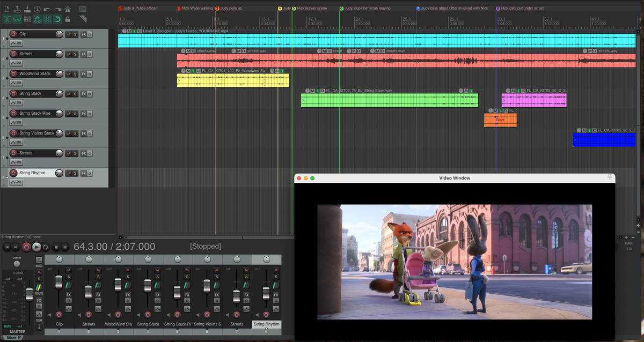Open project settings info icon
644x342 pixels.
tap(37, 9)
